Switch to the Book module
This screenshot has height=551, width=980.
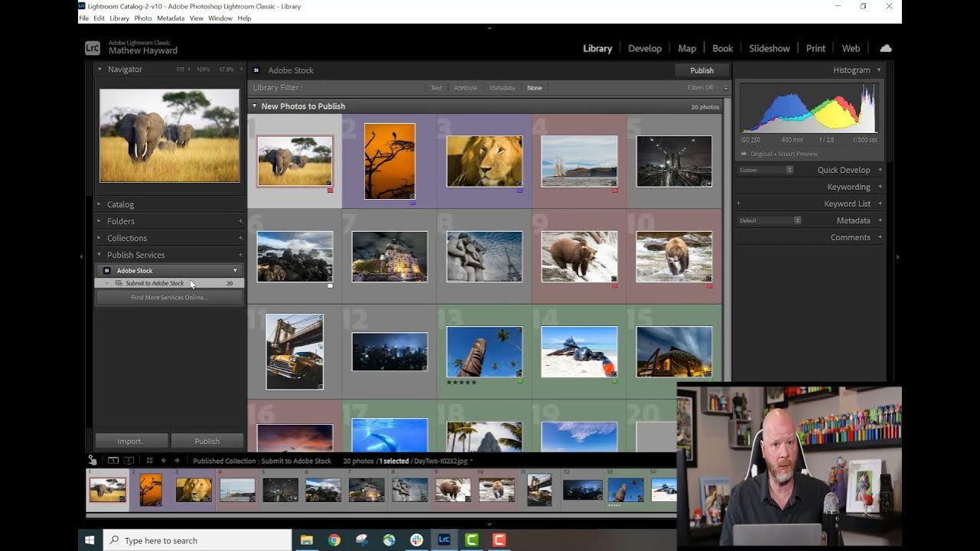coord(723,48)
